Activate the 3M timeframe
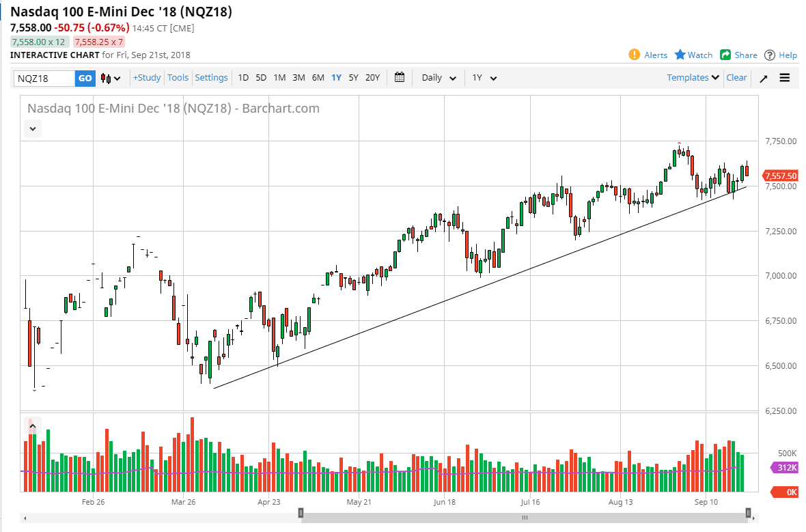Image resolution: width=806 pixels, height=532 pixels. coord(298,78)
